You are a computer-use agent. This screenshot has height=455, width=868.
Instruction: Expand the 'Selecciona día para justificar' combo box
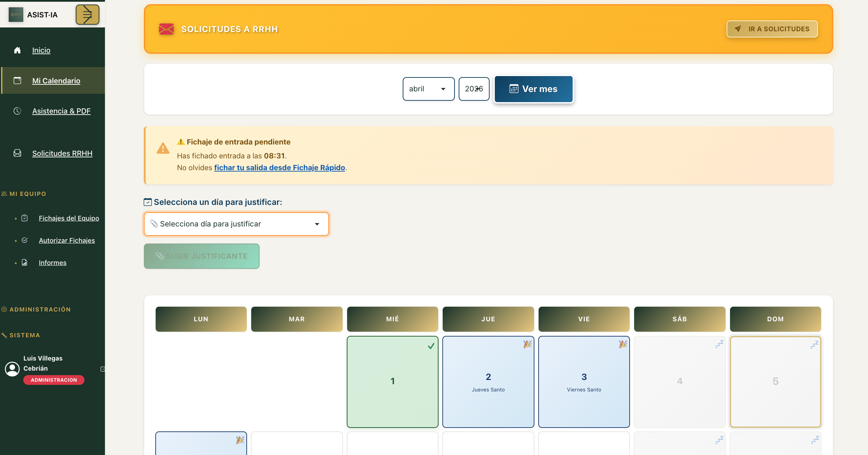pos(236,224)
